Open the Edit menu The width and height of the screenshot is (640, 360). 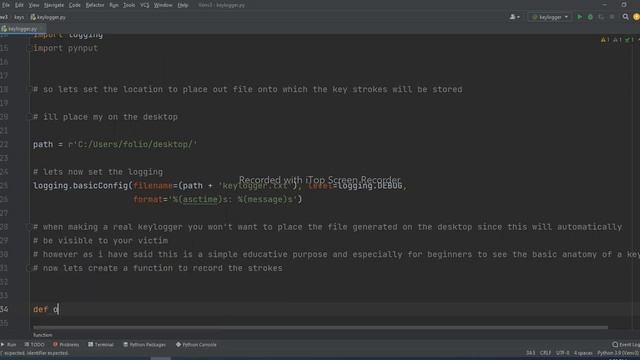click(19, 5)
